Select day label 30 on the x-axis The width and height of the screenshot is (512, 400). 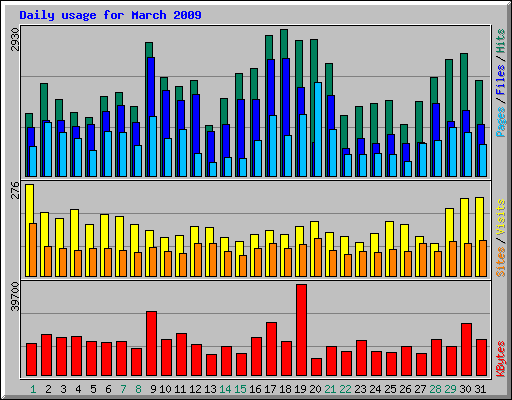(465, 389)
